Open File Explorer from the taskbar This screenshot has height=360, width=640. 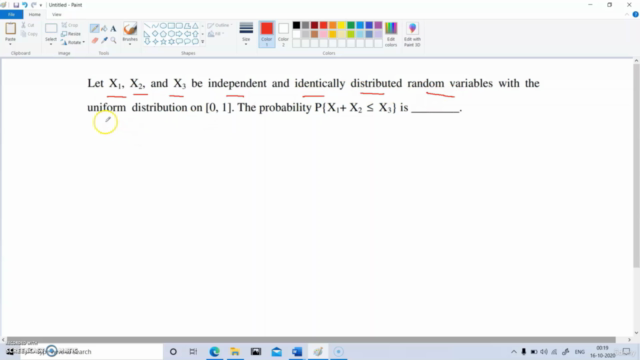235,351
